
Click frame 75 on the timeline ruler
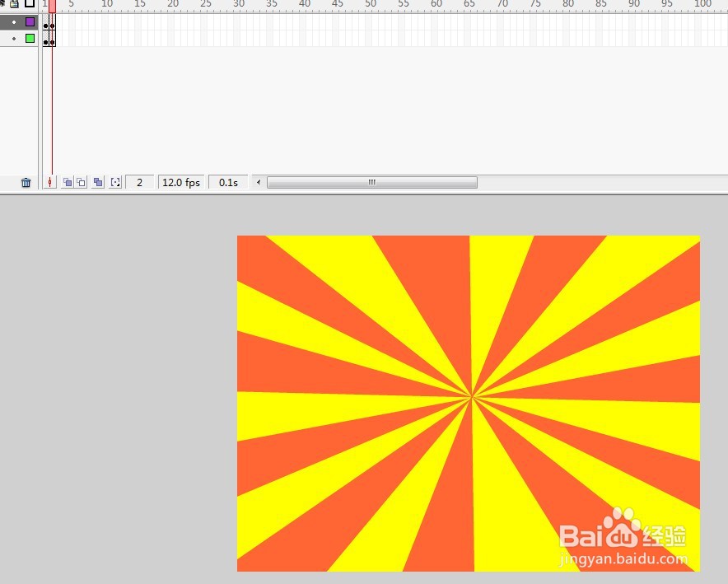535,4
